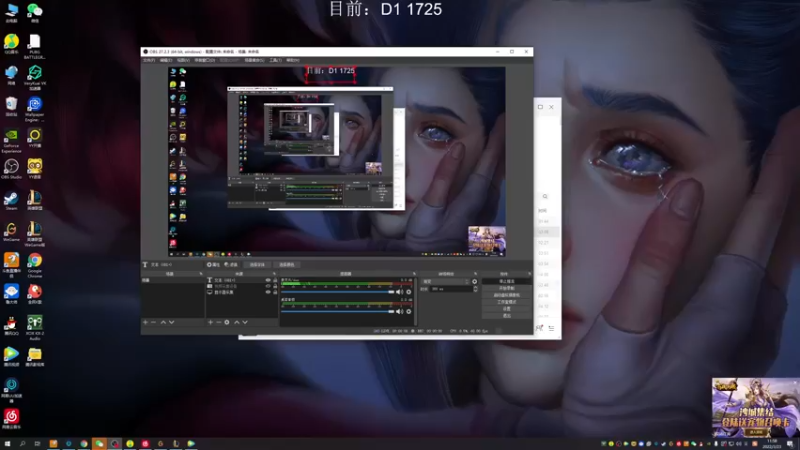Open Tools (工具) menu in OBS
The height and width of the screenshot is (450, 800).
[276, 60]
